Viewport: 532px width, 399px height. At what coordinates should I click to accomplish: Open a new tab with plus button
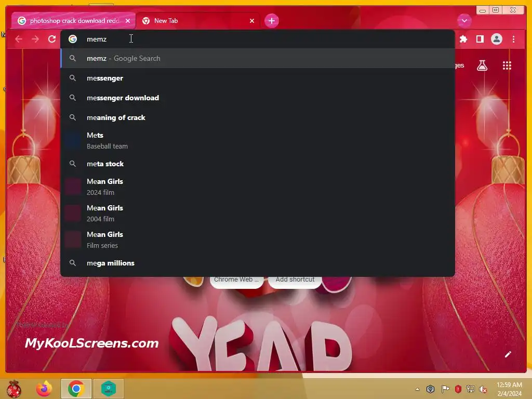271,21
